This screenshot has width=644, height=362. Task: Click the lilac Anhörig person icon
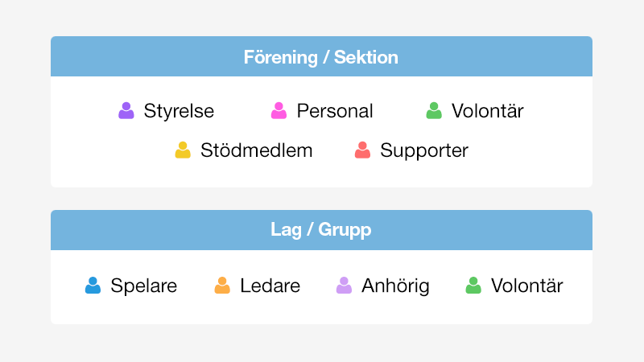click(x=344, y=286)
